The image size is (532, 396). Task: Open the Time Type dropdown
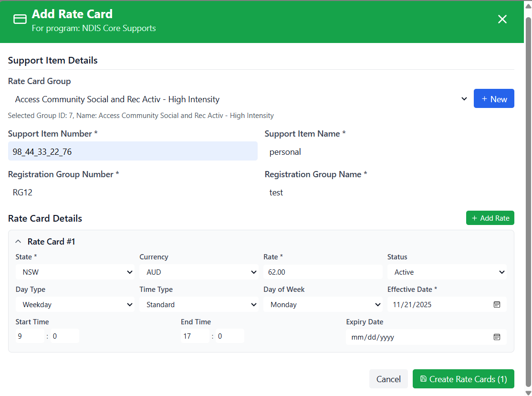point(198,305)
